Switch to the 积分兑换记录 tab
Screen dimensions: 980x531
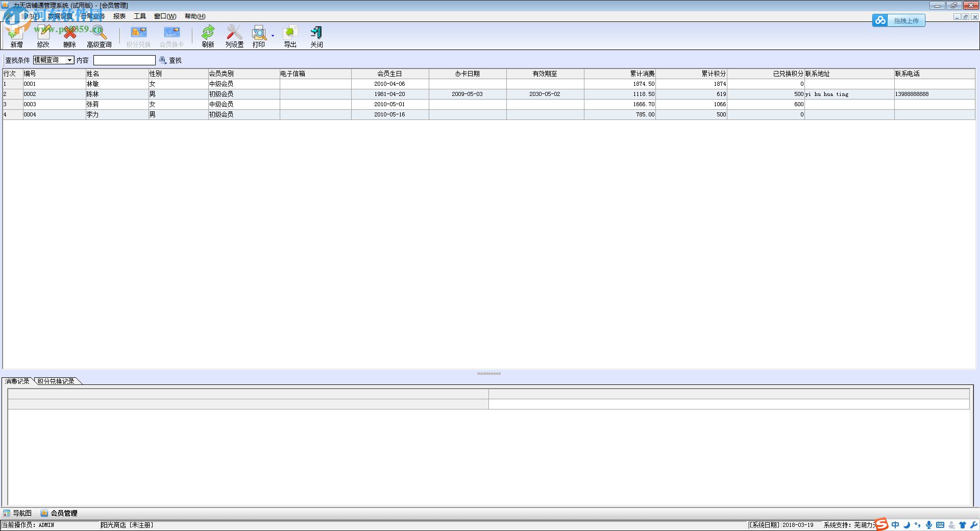click(56, 381)
